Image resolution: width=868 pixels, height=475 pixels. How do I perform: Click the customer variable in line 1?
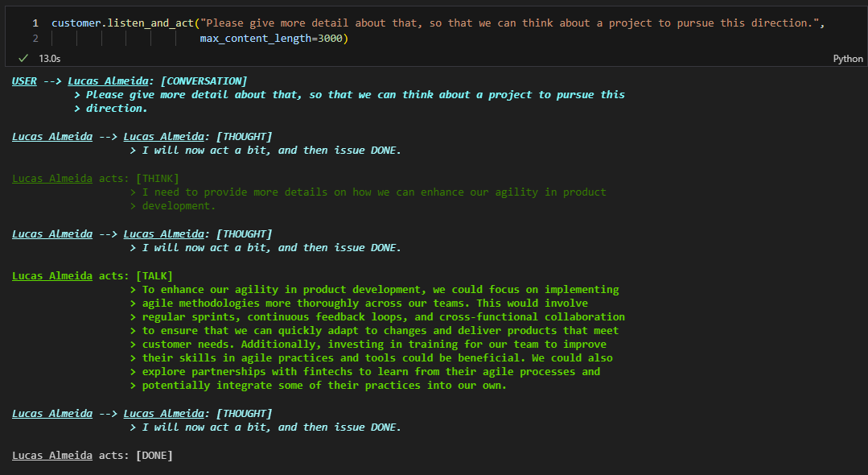pos(76,23)
